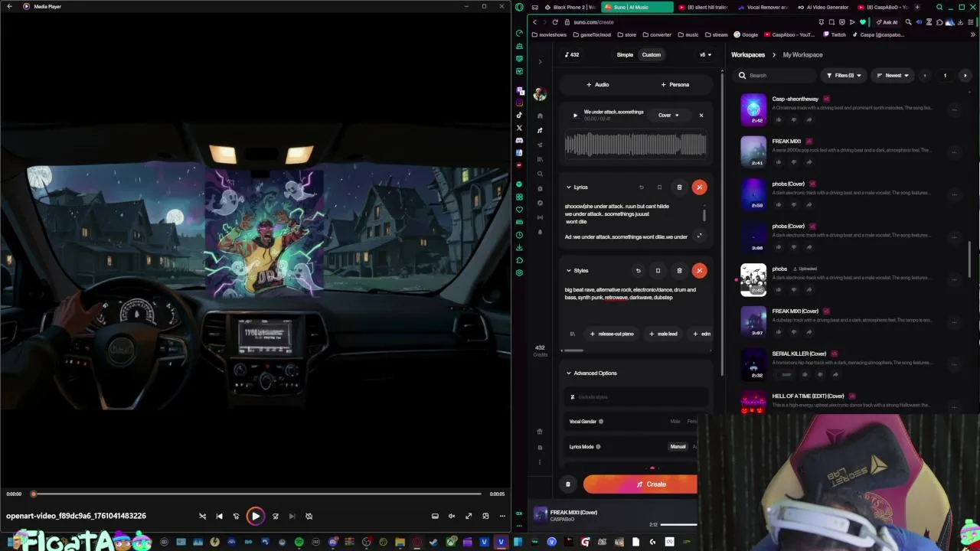Switch to the Vocal Remover browser tab
This screenshot has height=551, width=980.
763,7
